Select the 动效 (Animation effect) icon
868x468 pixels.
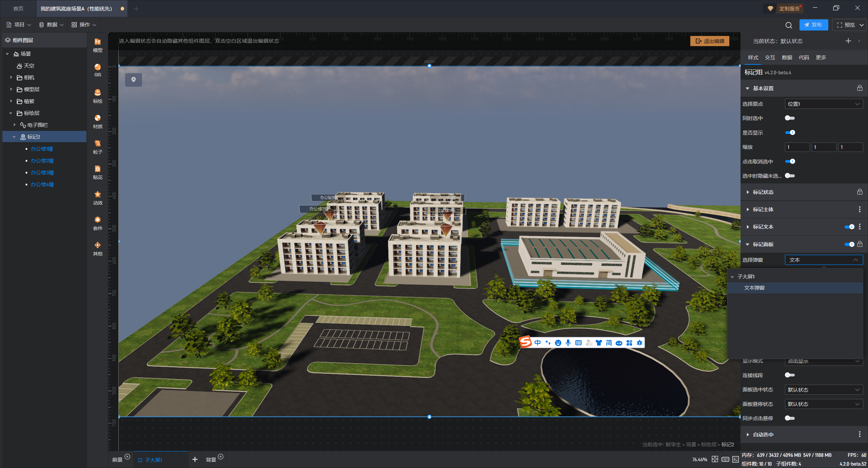point(98,197)
